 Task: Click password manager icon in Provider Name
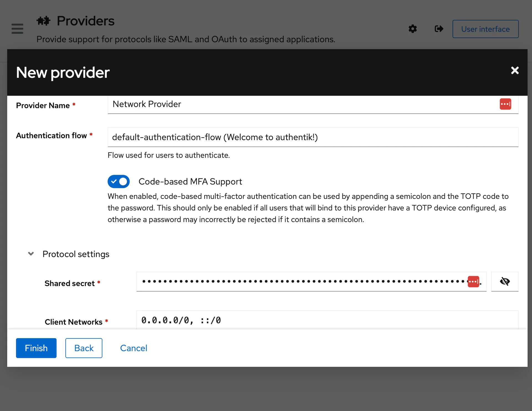[x=505, y=104]
